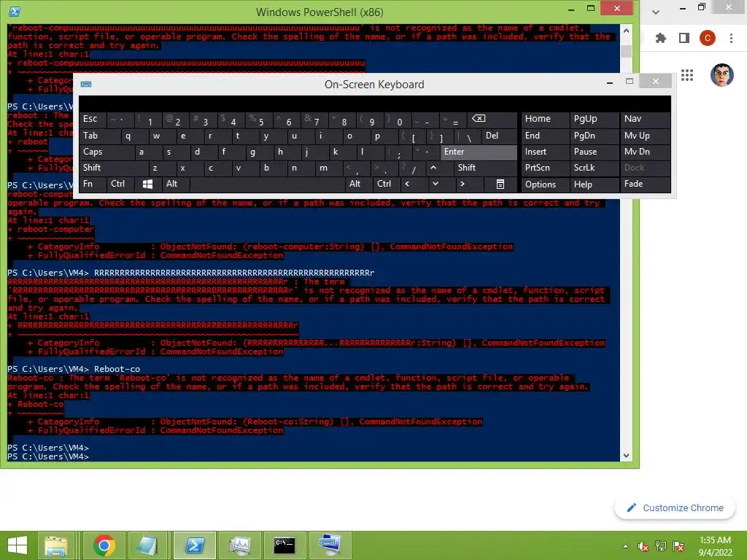The width and height of the screenshot is (747, 560).
Task: Open the Google apps grid
Action: [x=687, y=75]
